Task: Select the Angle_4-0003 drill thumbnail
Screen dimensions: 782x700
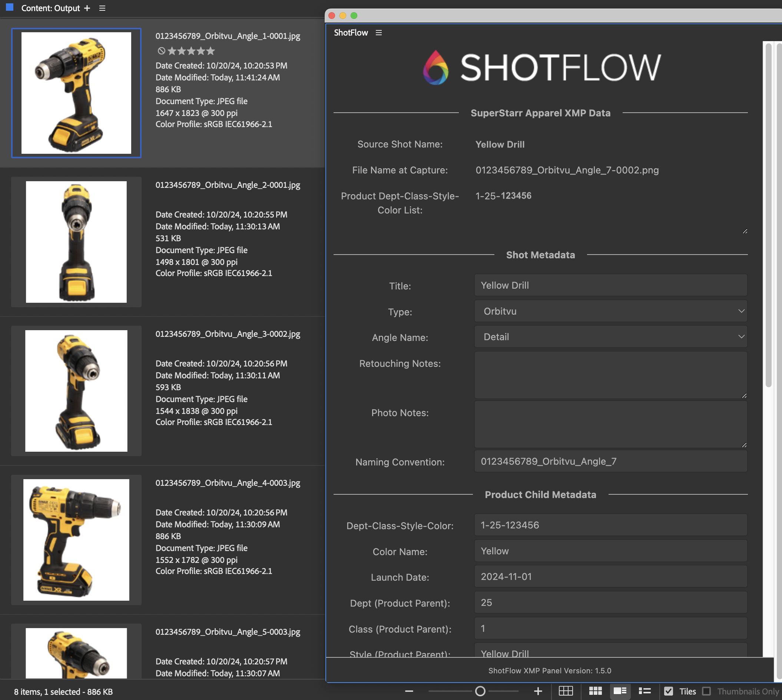Action: coord(76,540)
